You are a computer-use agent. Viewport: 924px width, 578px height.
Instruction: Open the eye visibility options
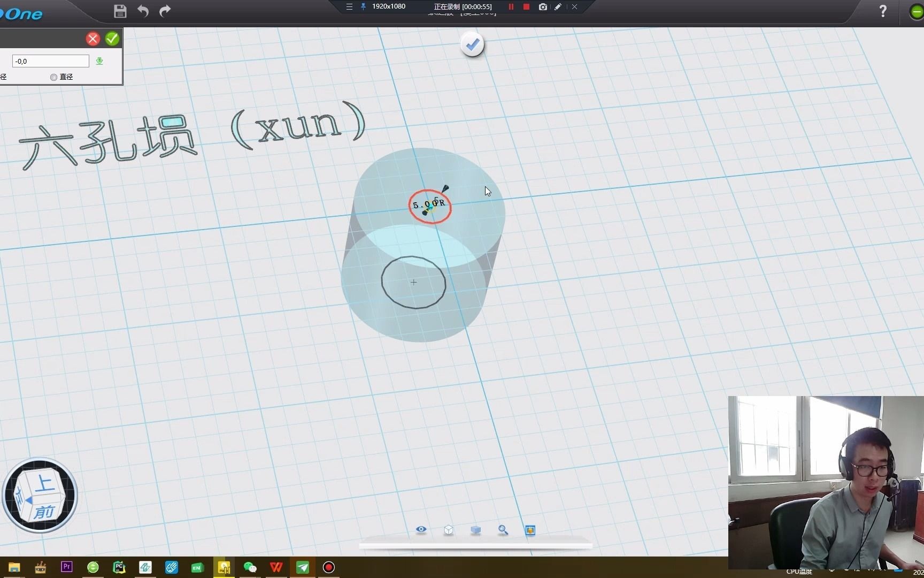421,529
